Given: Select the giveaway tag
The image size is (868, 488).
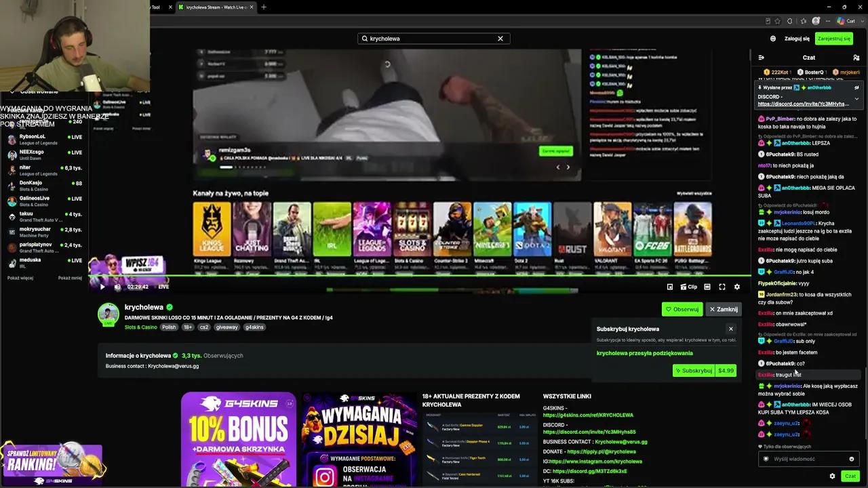Looking at the screenshot, I should [226, 327].
